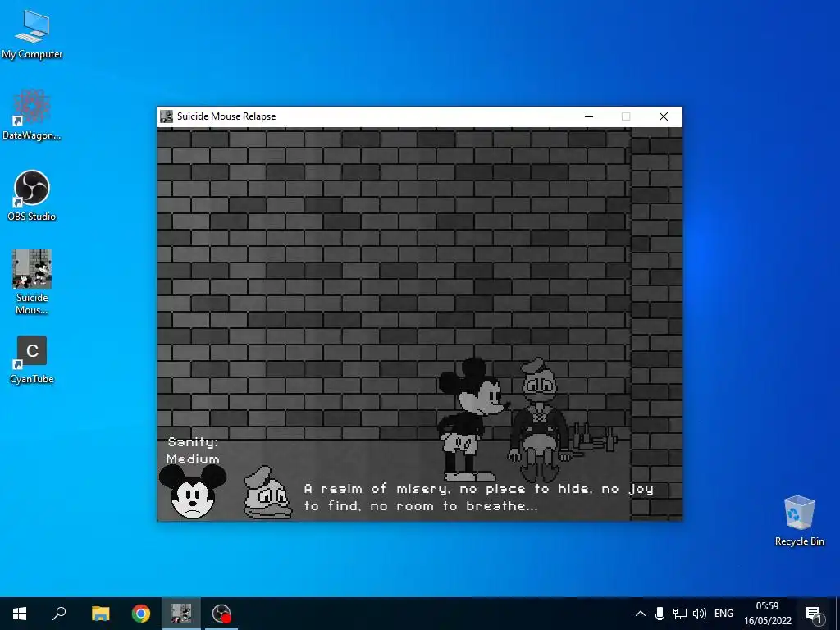Click the Mickey sanity face portrait
The image size is (840, 630).
(193, 492)
